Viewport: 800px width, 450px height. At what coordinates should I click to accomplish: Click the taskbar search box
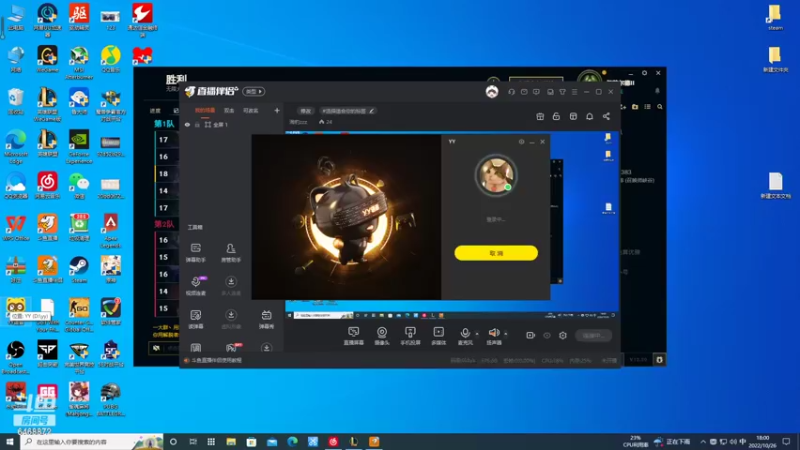click(x=92, y=441)
